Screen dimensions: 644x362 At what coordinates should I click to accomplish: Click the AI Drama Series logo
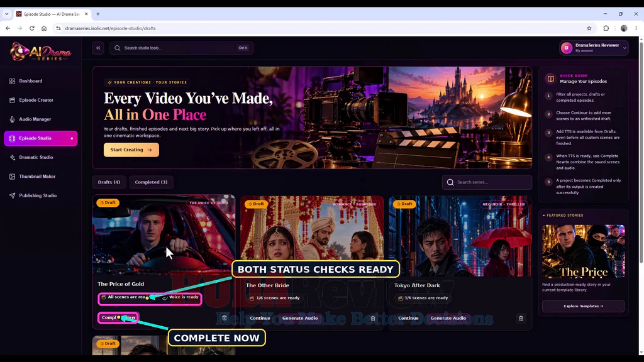coord(40,52)
